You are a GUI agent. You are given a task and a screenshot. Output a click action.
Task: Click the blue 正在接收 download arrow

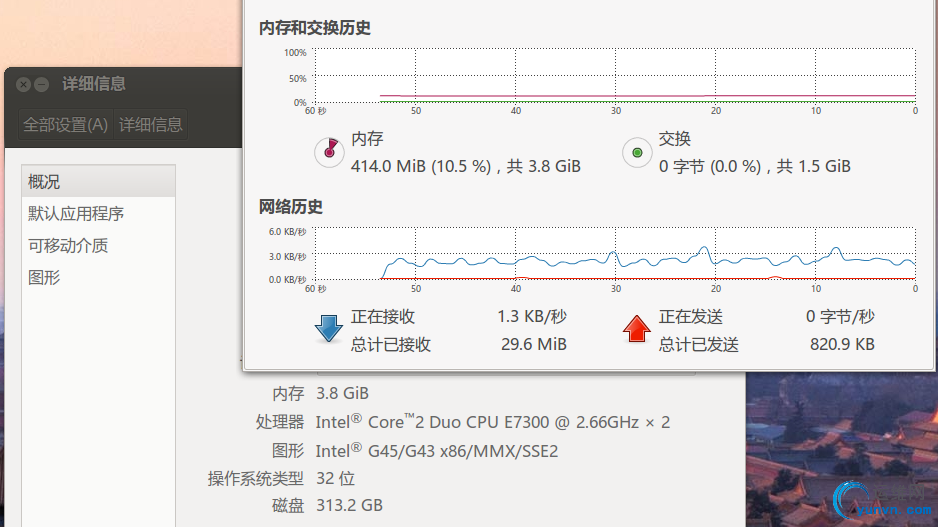(x=328, y=329)
